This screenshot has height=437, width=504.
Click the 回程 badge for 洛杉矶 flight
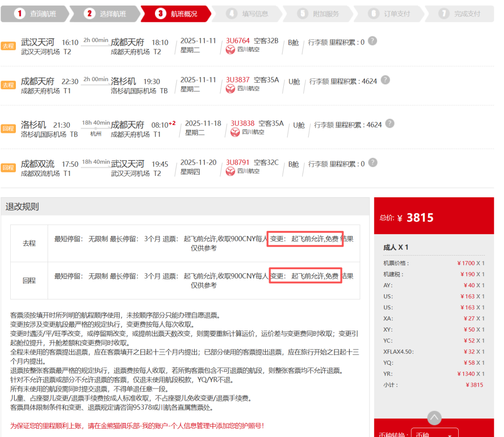pos(8,129)
